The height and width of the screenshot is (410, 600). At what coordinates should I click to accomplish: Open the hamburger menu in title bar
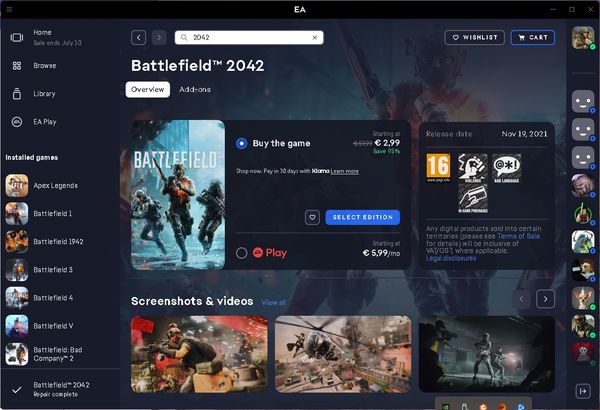point(9,9)
